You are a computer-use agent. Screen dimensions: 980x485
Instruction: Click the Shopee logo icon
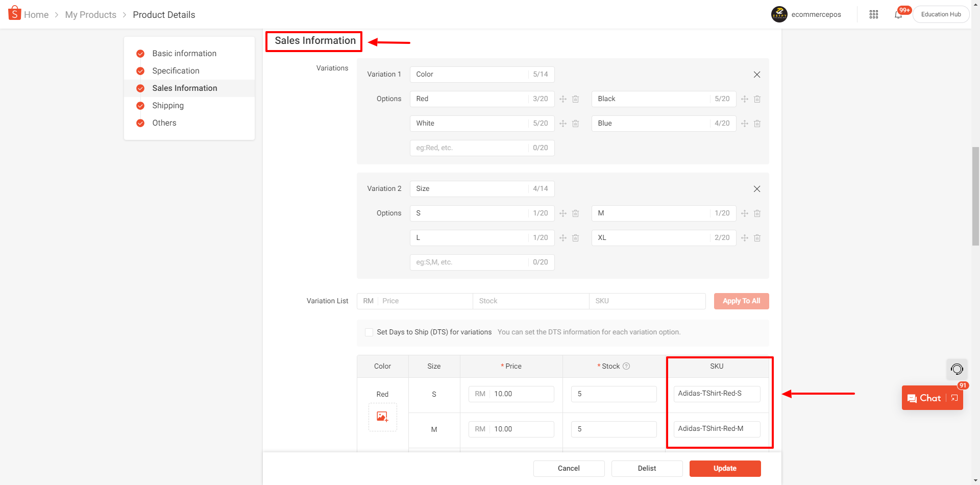[14, 13]
